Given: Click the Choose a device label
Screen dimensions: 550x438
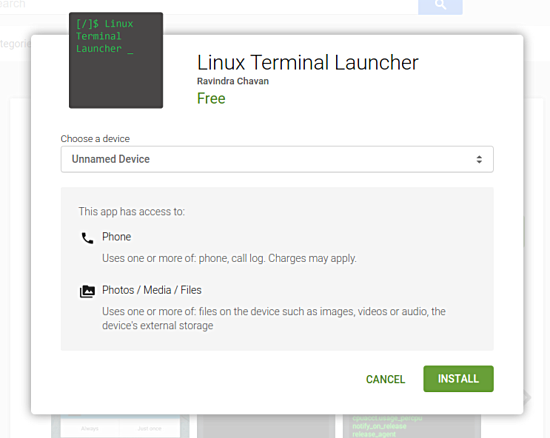Looking at the screenshot, I should (95, 139).
